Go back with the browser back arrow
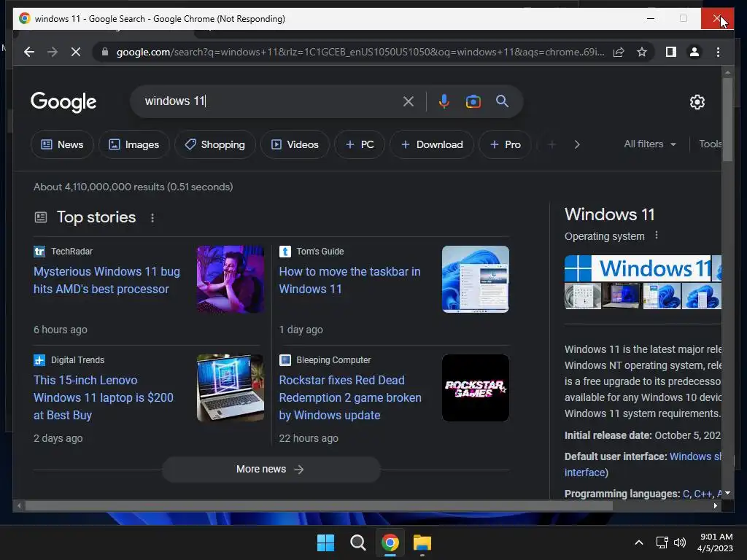 [x=29, y=52]
